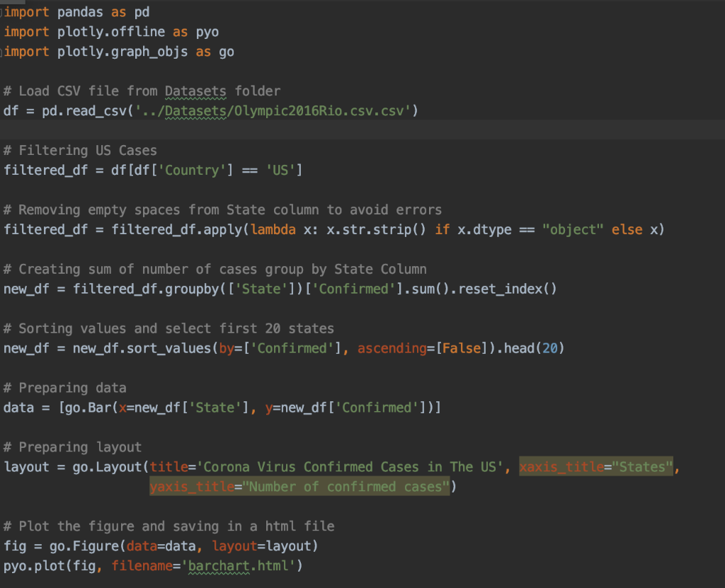Screen dimensions: 725x588
Task: Click the 'pyo.plot' call
Action: coord(34,566)
